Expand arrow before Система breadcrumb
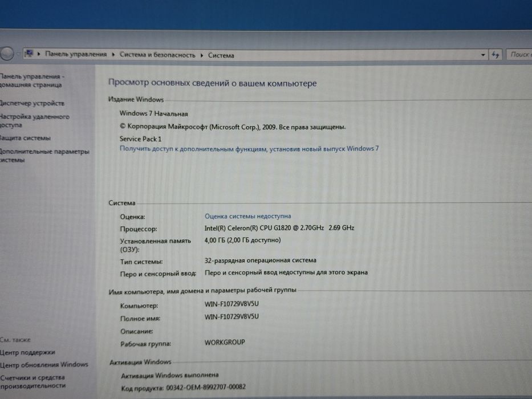 click(x=202, y=55)
